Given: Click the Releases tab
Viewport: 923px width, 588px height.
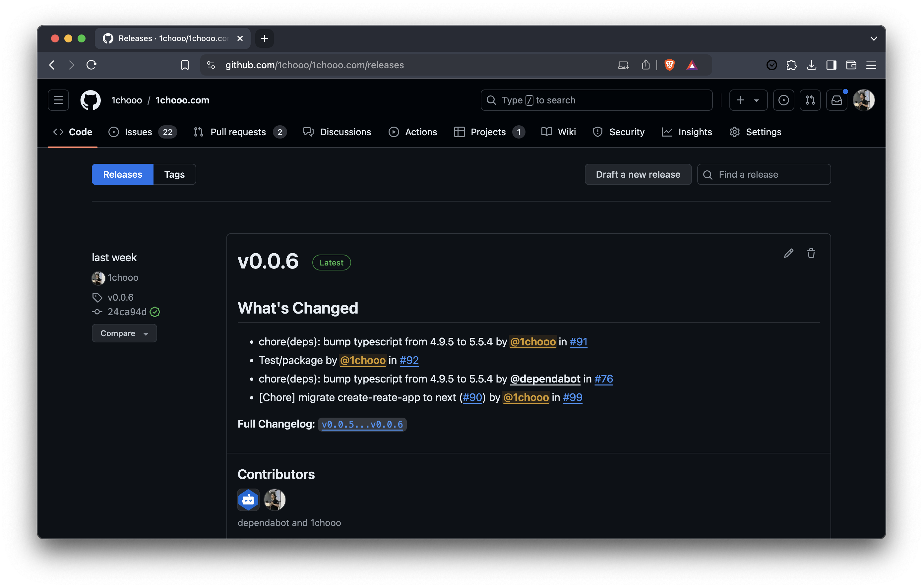Looking at the screenshot, I should 122,174.
